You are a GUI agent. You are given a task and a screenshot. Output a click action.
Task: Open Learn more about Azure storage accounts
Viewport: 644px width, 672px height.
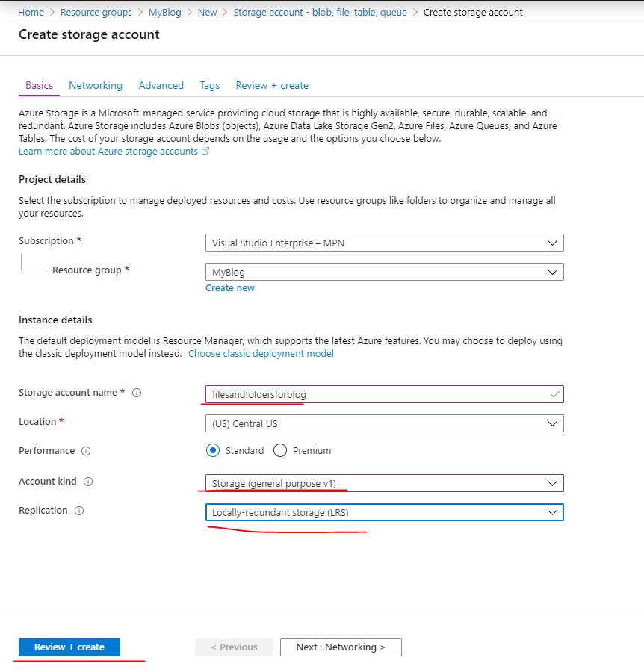click(109, 151)
